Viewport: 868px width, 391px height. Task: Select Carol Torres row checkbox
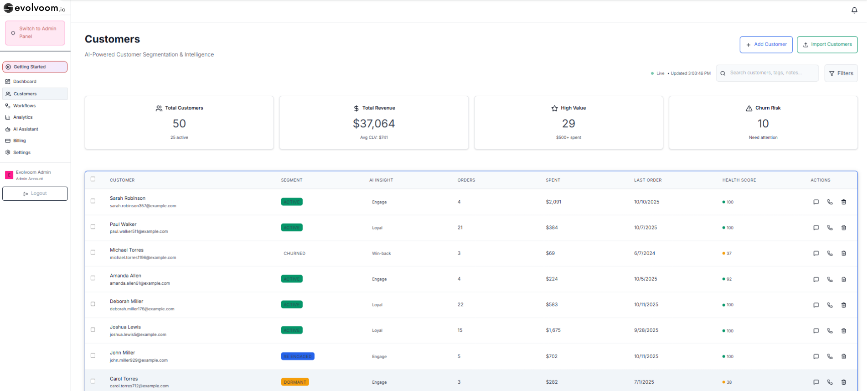(x=93, y=381)
